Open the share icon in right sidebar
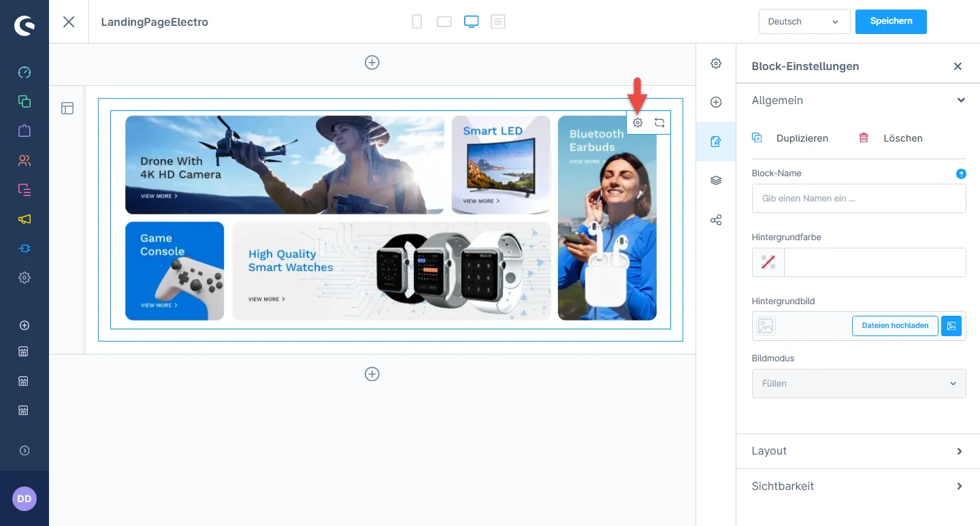This screenshot has height=526, width=980. click(716, 220)
